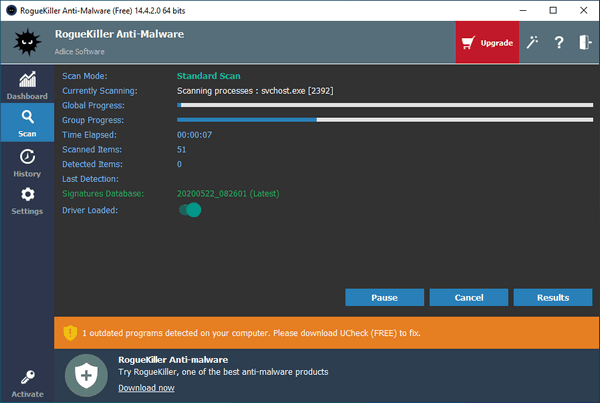The height and width of the screenshot is (403, 600).
Task: Pause the running scan
Action: point(385,297)
